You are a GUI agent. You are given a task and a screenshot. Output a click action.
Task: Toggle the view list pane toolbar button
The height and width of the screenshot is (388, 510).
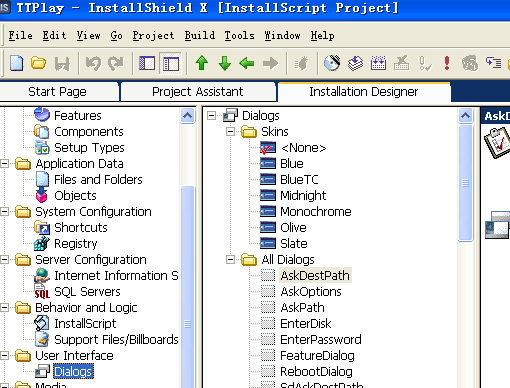tap(147, 63)
